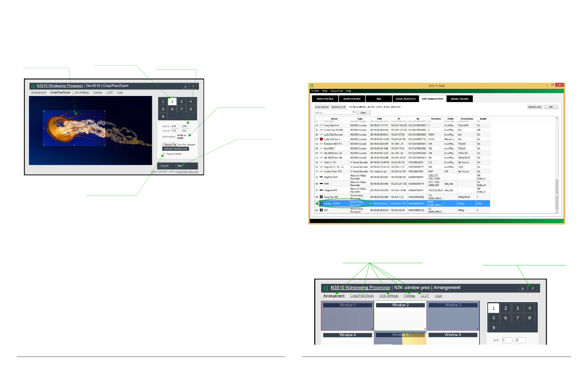Select window 2 in Crop/Pan/Zoom number grid
The image size is (588, 380).
[x=172, y=102]
